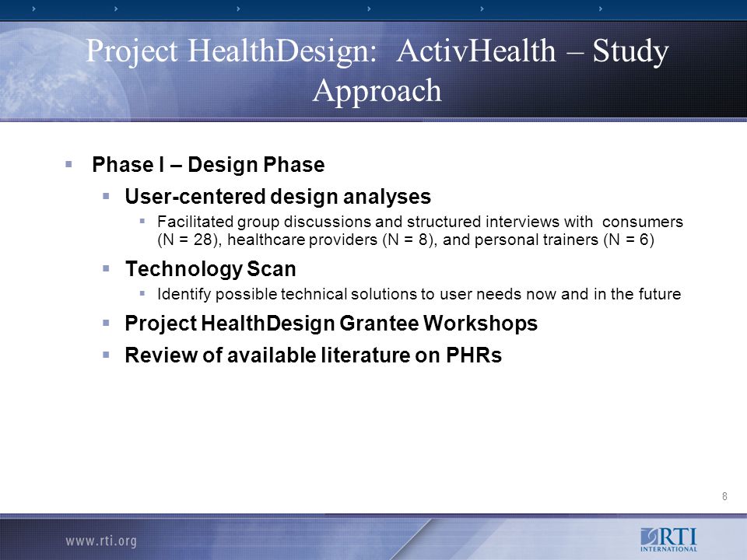
Task: Open the www.rti.org link
Action: 101,541
